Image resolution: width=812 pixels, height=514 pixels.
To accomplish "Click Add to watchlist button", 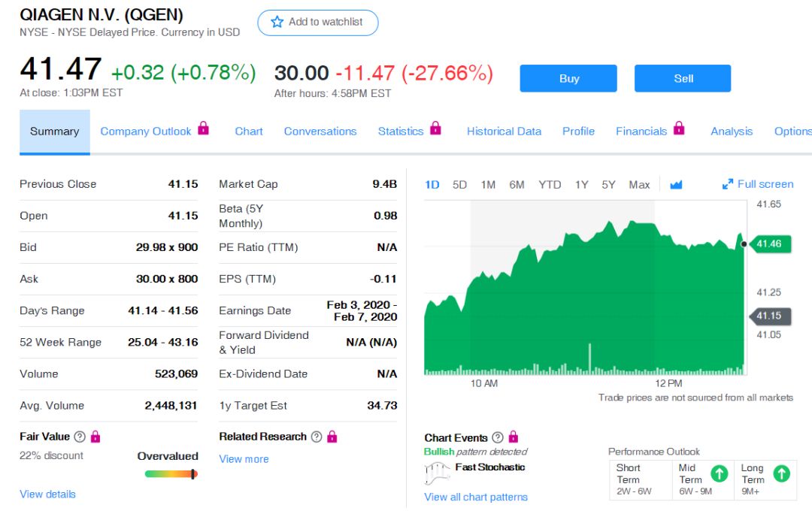I will tap(318, 23).
